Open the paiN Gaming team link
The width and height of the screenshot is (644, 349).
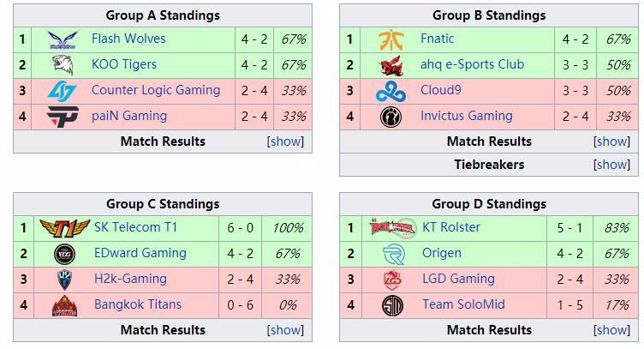(128, 116)
